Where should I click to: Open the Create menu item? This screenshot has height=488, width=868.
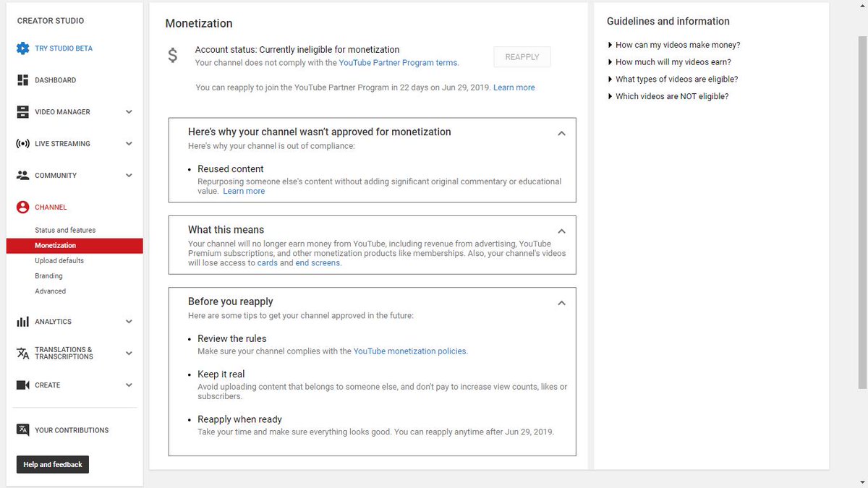pos(48,385)
